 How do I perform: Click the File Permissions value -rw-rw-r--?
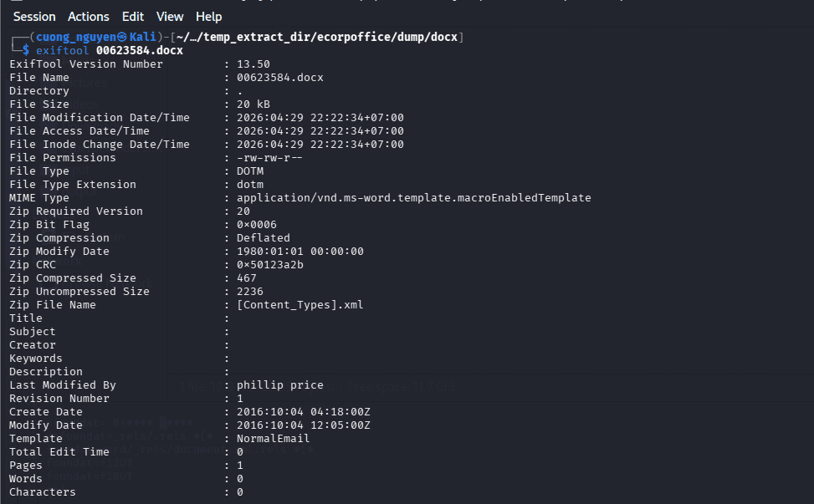269,158
